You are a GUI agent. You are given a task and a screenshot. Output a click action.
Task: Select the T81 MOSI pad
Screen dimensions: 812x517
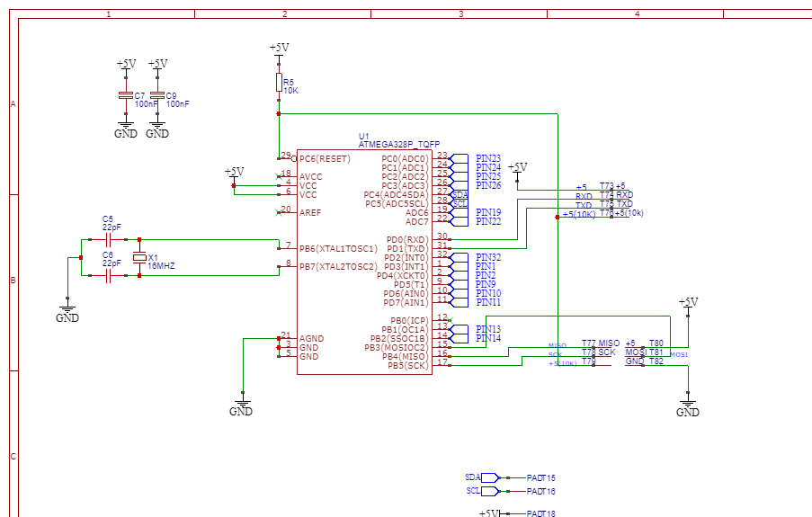[x=644, y=352]
